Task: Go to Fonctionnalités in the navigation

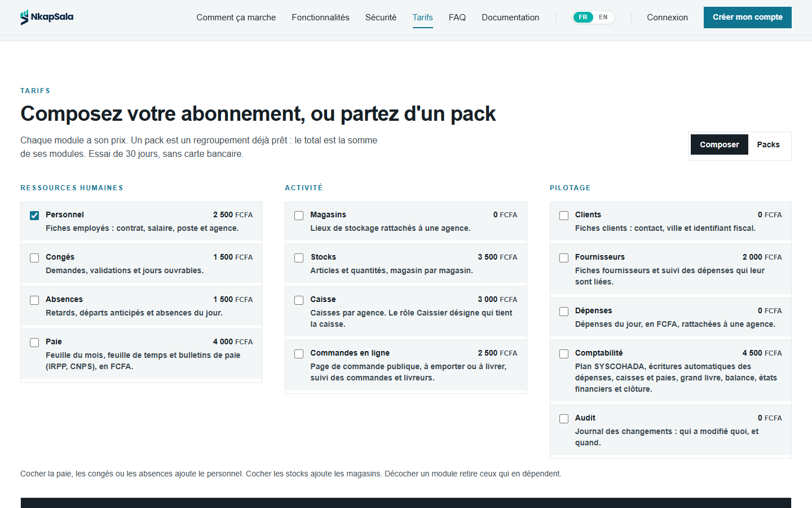Action: click(320, 17)
